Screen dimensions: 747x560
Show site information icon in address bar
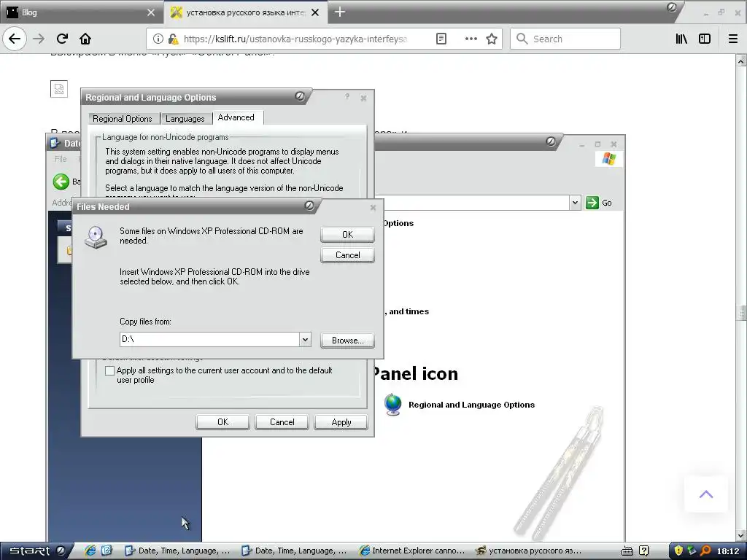(x=158, y=39)
